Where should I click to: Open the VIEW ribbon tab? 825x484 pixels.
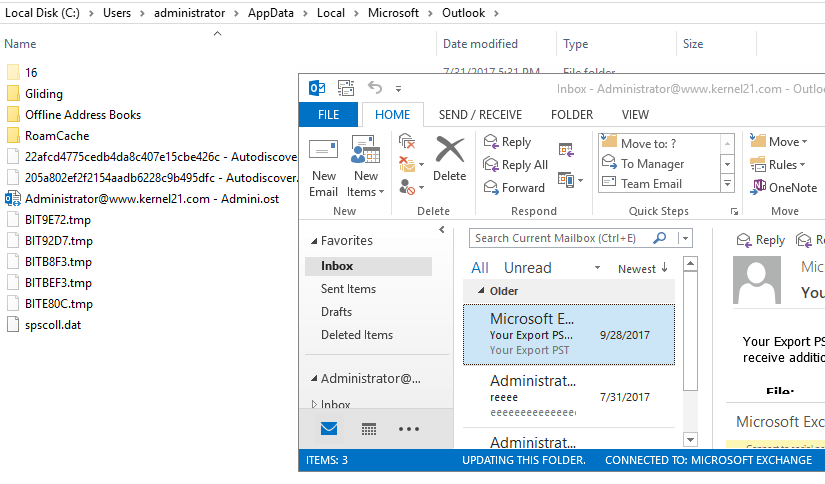(x=635, y=115)
